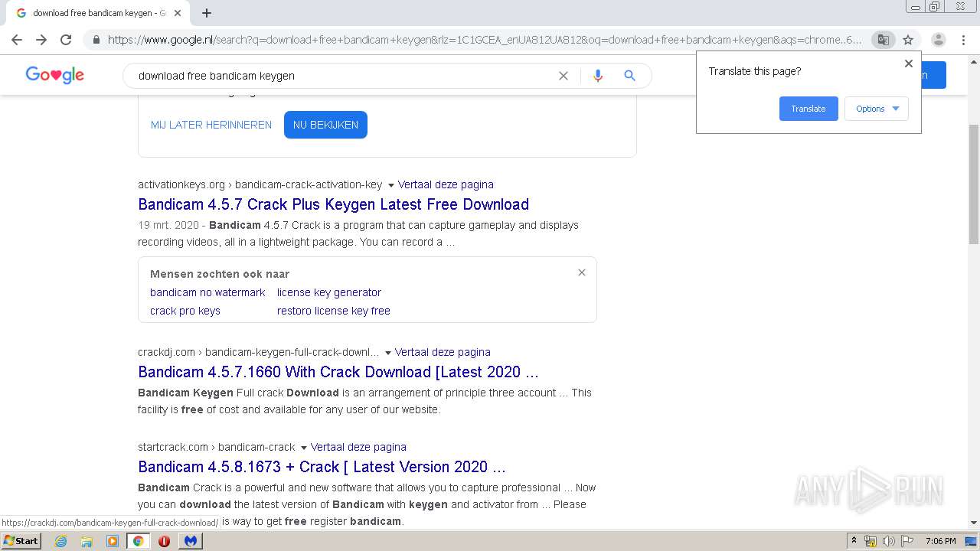Click MIJ LATER HERINNEREN link

point(211,125)
